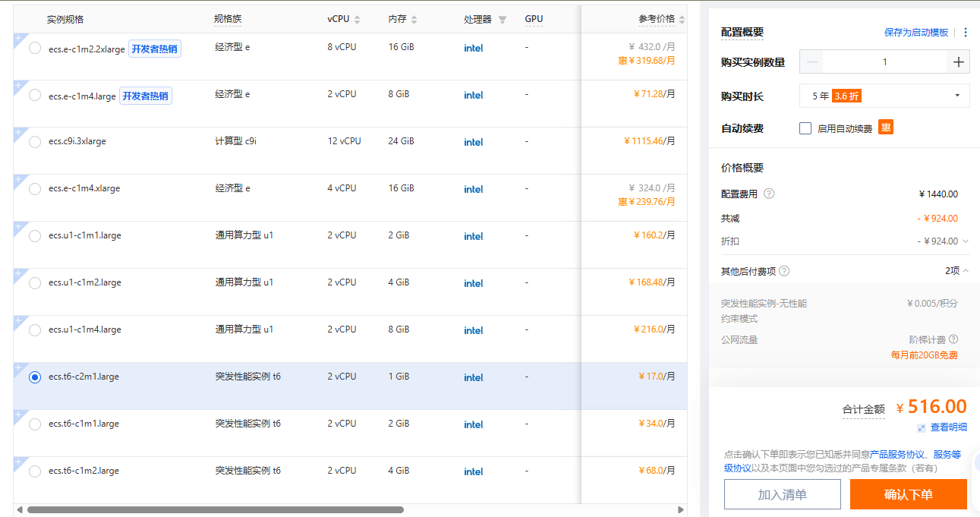
Task: Click the 计算型 c9i family cell
Action: [x=236, y=141]
